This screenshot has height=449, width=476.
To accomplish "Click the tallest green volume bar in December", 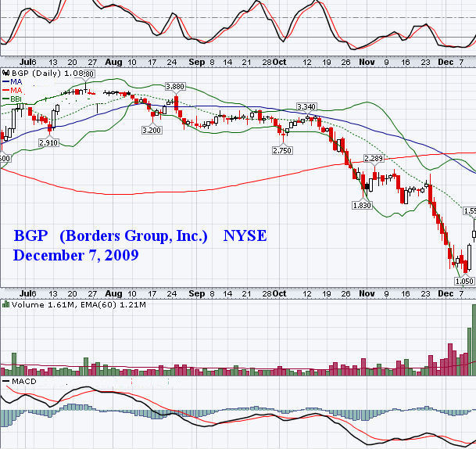I will (x=474, y=339).
